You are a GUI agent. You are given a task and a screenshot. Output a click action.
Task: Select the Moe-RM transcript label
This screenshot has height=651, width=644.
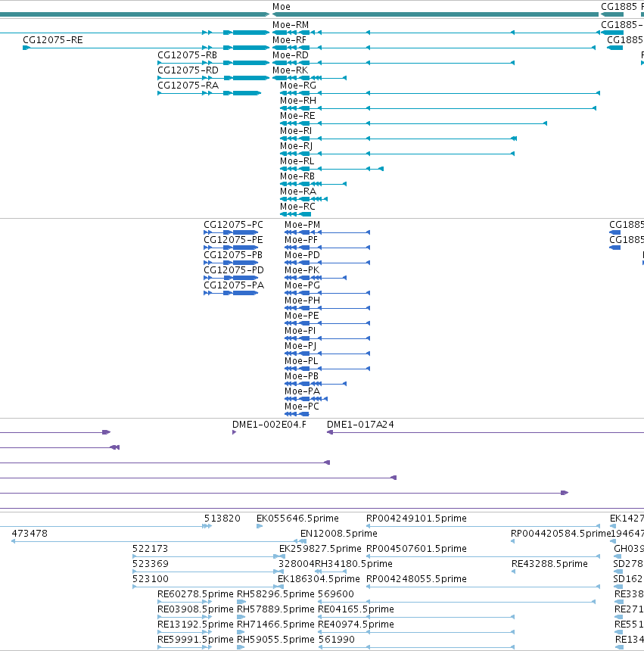click(291, 25)
